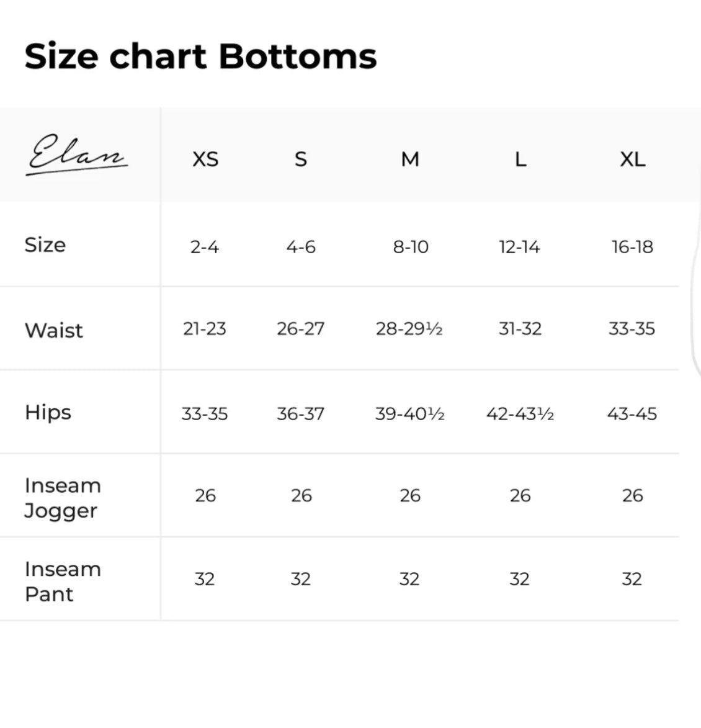Click the Size row label
Screen dimensions: 701x728
click(x=45, y=245)
